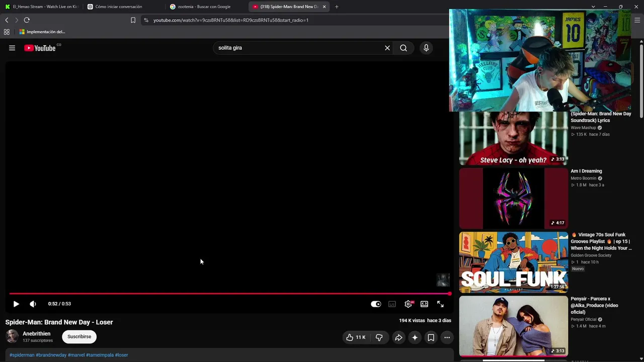Screen dimensions: 644x362
Task: Open the YouTube guide hamburger menu
Action: point(12,48)
